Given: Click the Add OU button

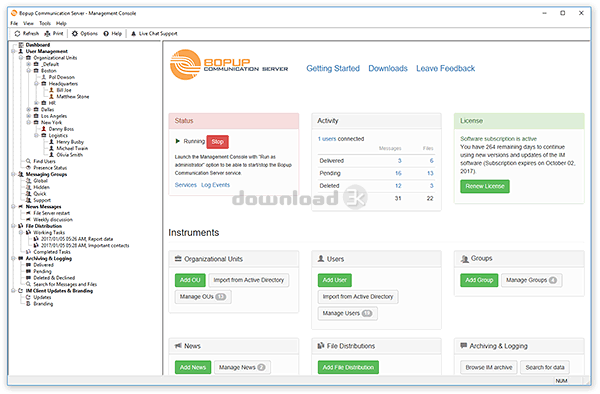Looking at the screenshot, I should (x=190, y=280).
